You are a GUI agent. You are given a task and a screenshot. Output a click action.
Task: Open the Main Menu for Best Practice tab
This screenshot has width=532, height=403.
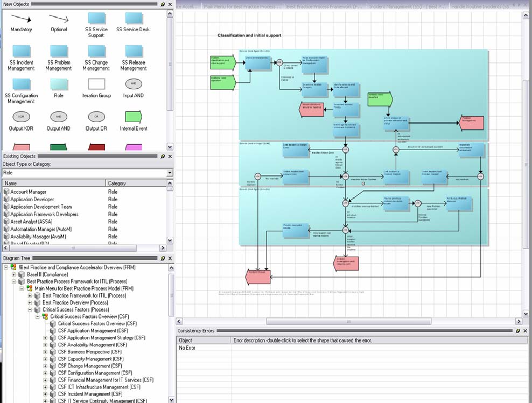coord(243,6)
